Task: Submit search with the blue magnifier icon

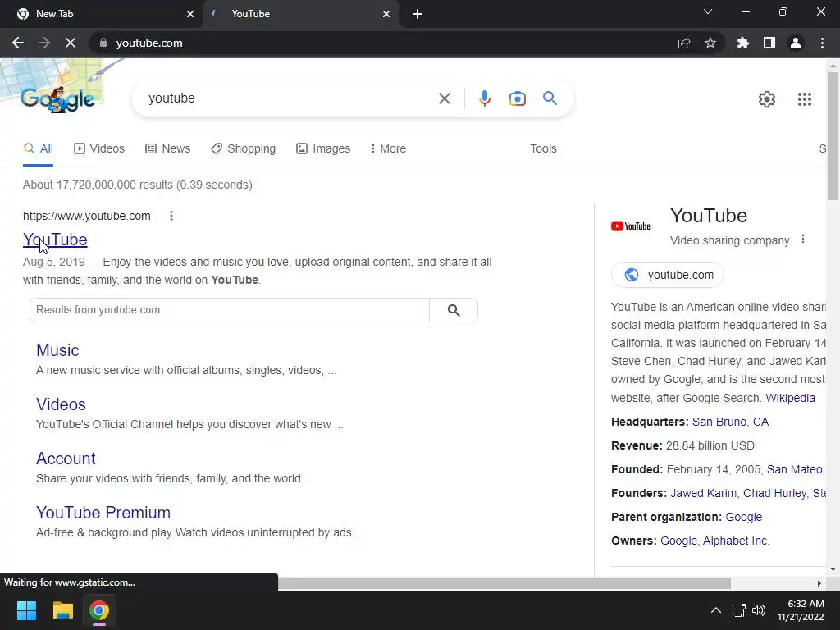Action: 550,98
